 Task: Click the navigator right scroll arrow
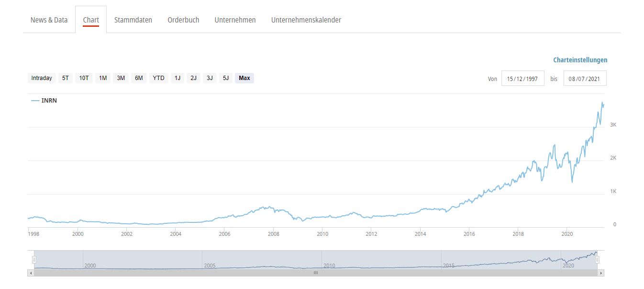point(601,273)
